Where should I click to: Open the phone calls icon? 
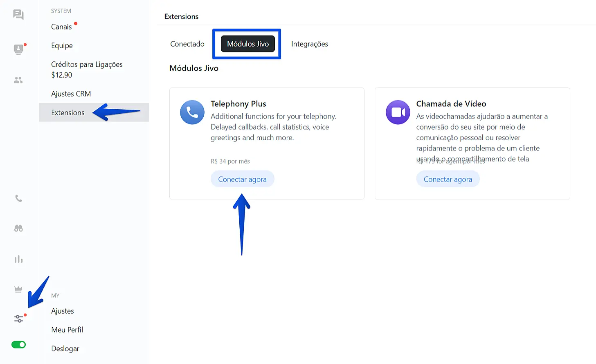click(18, 198)
